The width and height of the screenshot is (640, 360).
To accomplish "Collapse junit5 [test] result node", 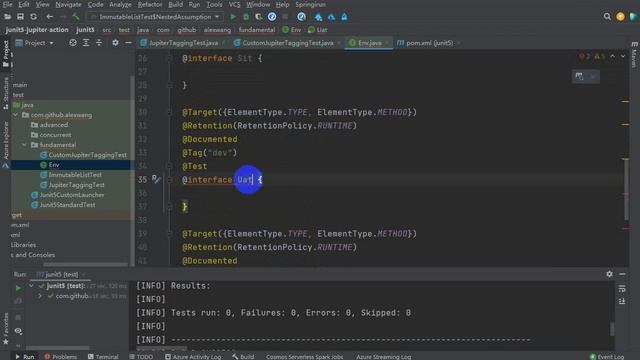I will pos(31,286).
